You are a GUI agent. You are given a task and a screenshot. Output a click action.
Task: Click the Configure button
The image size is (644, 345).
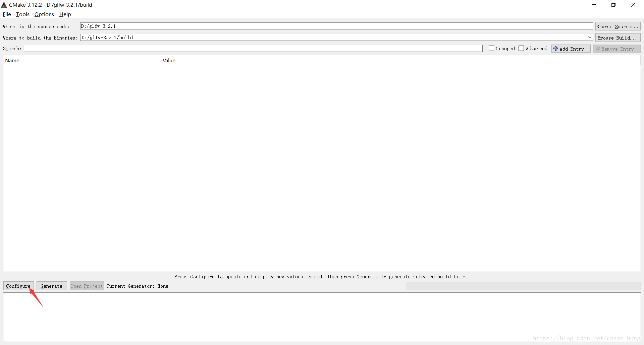pyautogui.click(x=18, y=286)
